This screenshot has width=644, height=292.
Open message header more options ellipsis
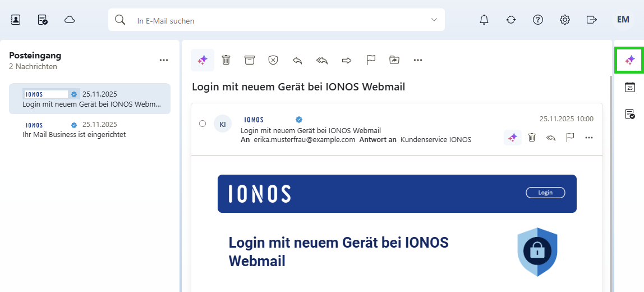coord(589,138)
